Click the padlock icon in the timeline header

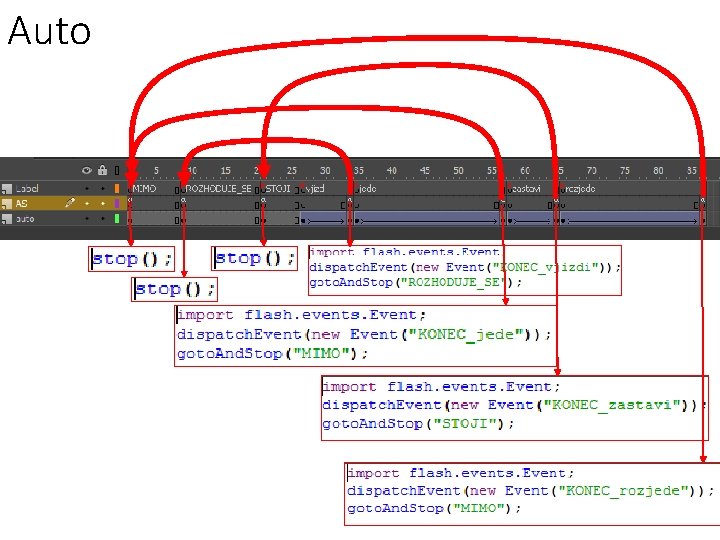point(102,170)
